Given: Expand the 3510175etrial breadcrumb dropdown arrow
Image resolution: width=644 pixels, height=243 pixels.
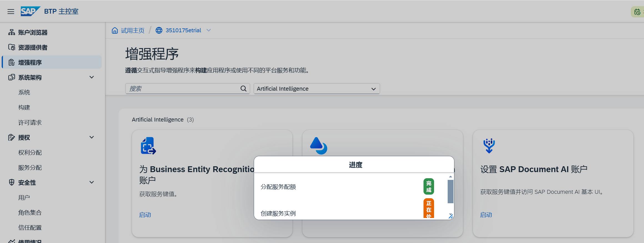Looking at the screenshot, I should pyautogui.click(x=209, y=30).
